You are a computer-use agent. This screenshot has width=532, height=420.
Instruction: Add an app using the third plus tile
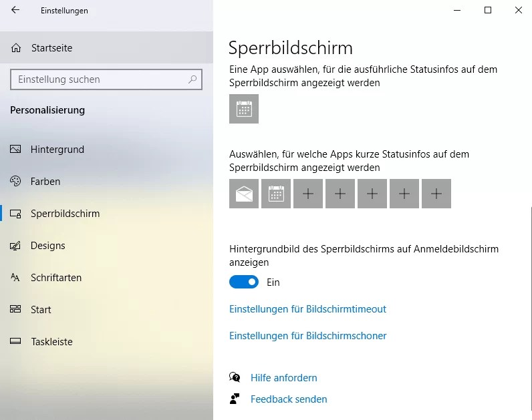[x=372, y=194]
